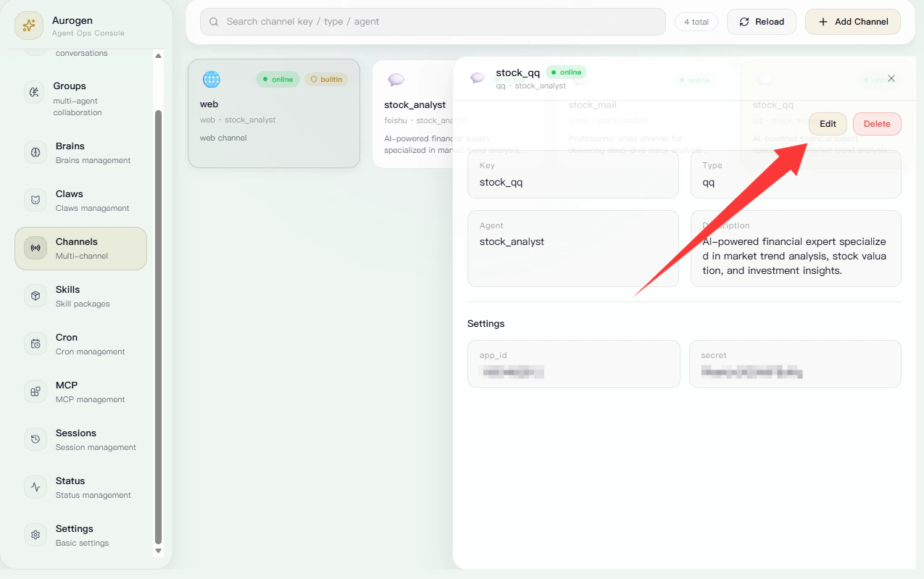Open Skills via its cube icon
The height and width of the screenshot is (579, 924).
(x=36, y=296)
